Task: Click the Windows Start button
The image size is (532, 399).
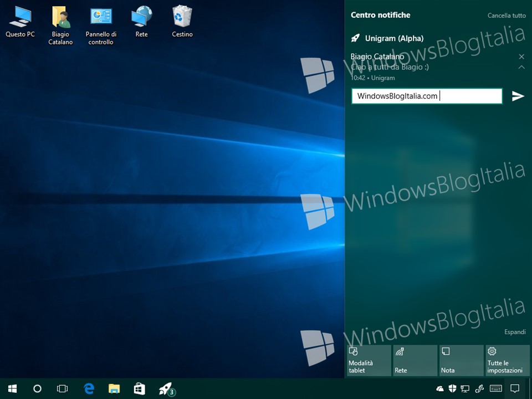Action: 13,389
